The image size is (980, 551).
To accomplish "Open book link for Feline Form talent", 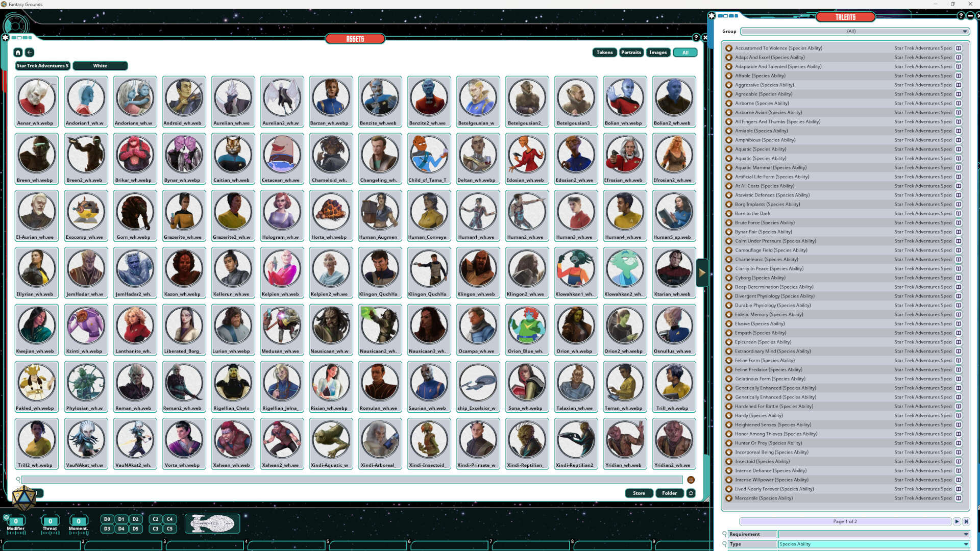I will tap(959, 361).
